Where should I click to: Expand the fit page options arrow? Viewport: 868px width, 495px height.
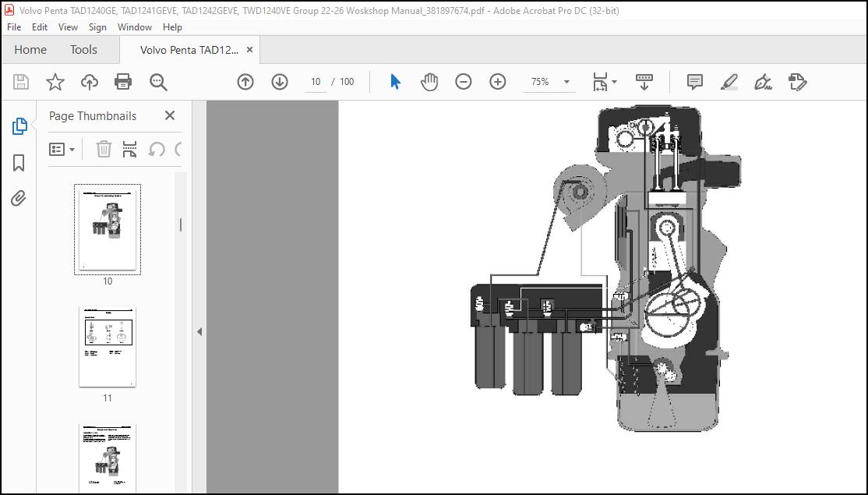615,82
